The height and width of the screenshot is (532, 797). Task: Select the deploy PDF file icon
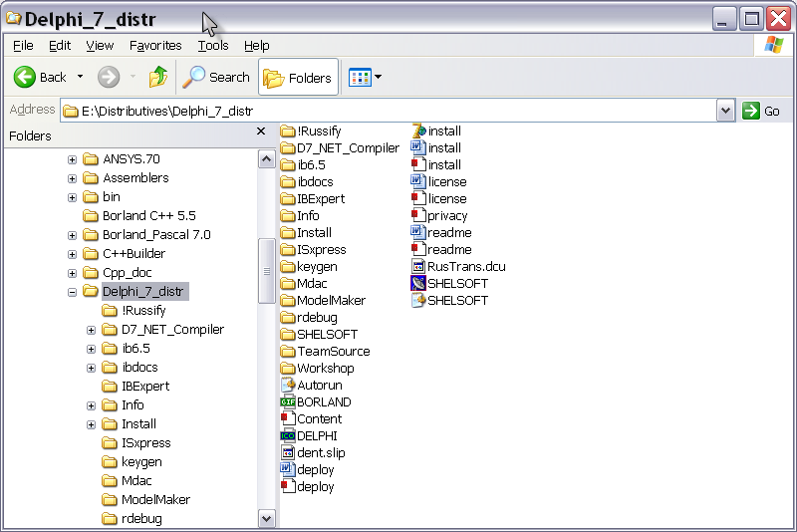pos(288,486)
